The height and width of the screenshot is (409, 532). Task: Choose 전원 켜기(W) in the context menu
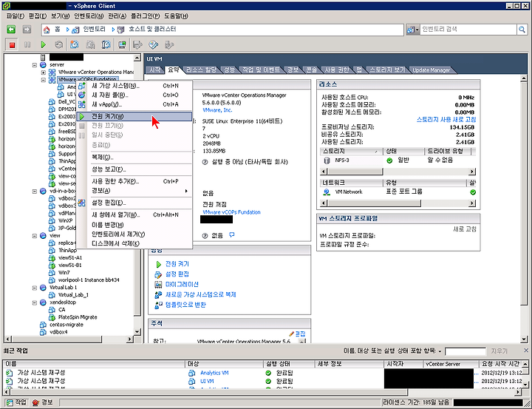pyautogui.click(x=134, y=117)
